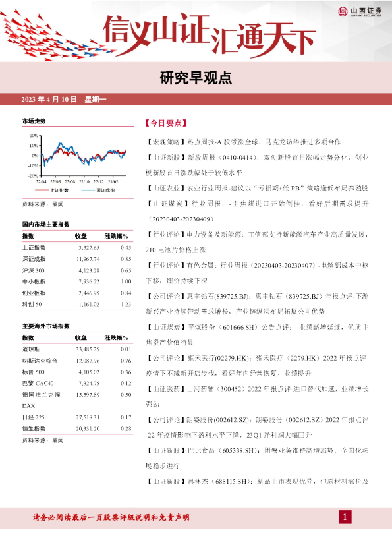Select the 纳斯达克综合 row in overseas table

(x=77, y=361)
